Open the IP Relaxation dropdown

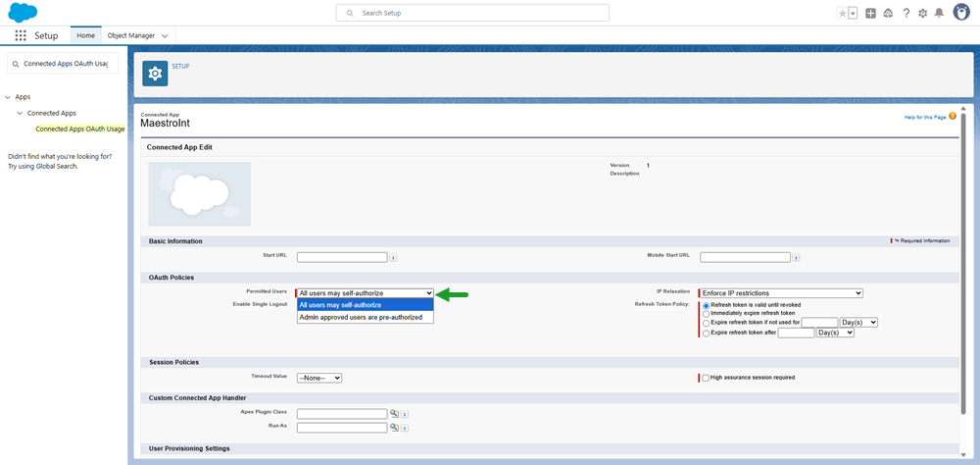coord(780,293)
